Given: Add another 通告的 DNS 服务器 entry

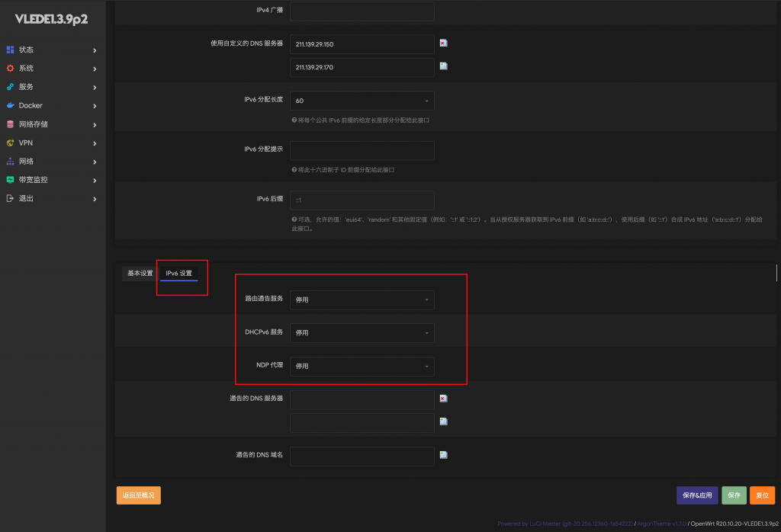Looking at the screenshot, I should 443,421.
